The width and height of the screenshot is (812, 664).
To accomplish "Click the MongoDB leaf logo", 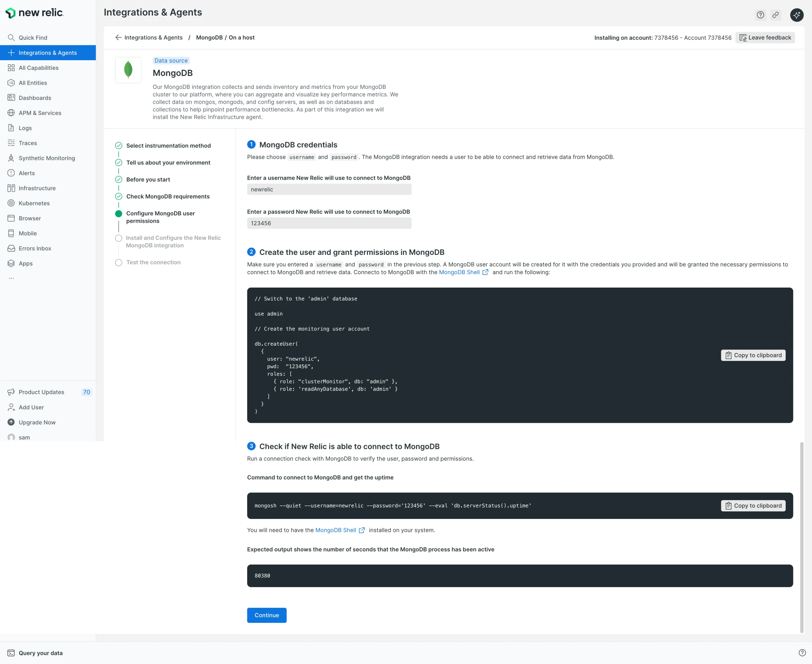I will pos(128,70).
